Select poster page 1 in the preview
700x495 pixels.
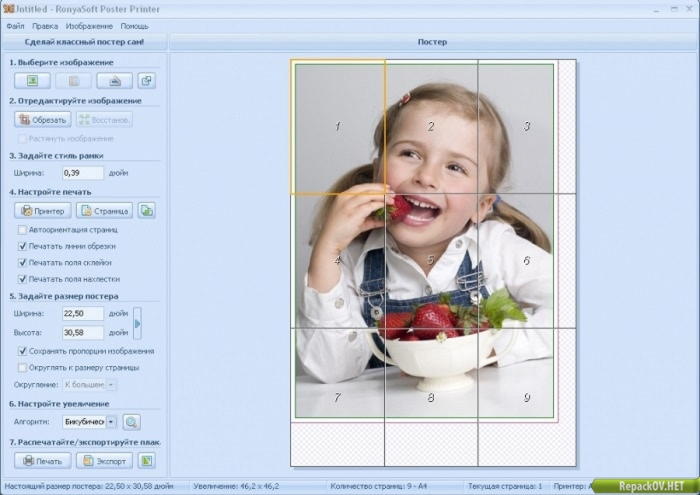pyautogui.click(x=338, y=127)
